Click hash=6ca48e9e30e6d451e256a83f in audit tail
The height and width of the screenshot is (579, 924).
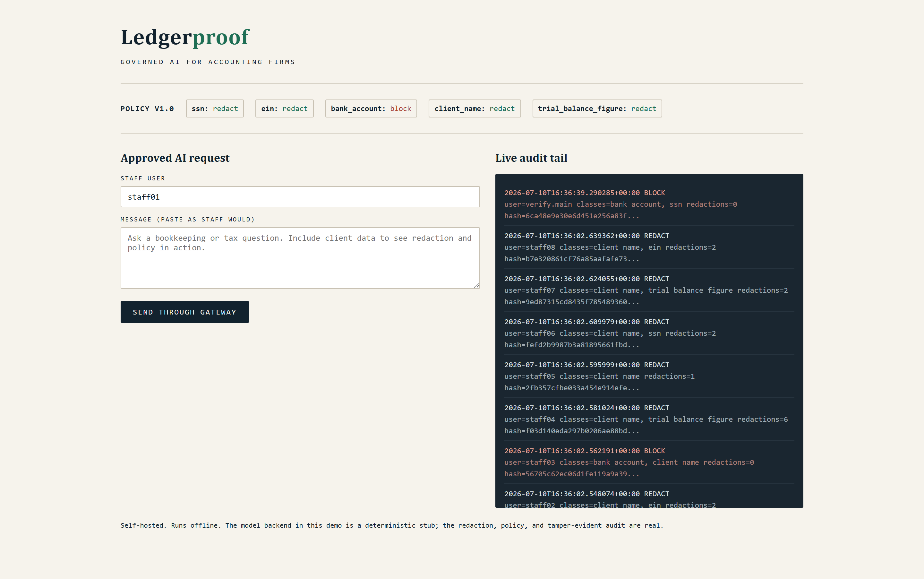[x=571, y=216]
